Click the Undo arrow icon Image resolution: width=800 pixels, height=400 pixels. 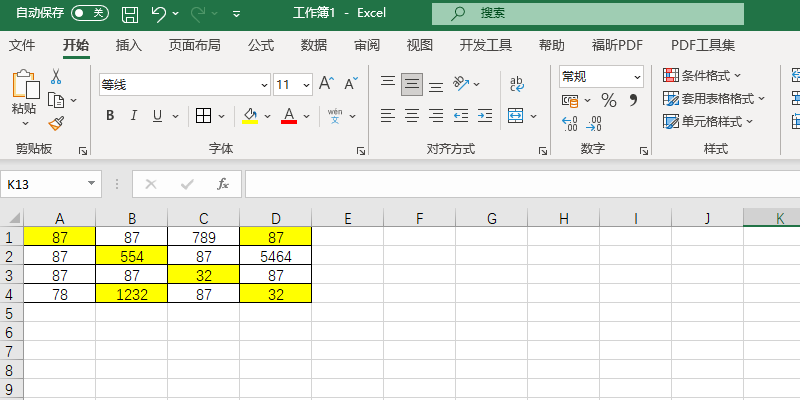159,14
